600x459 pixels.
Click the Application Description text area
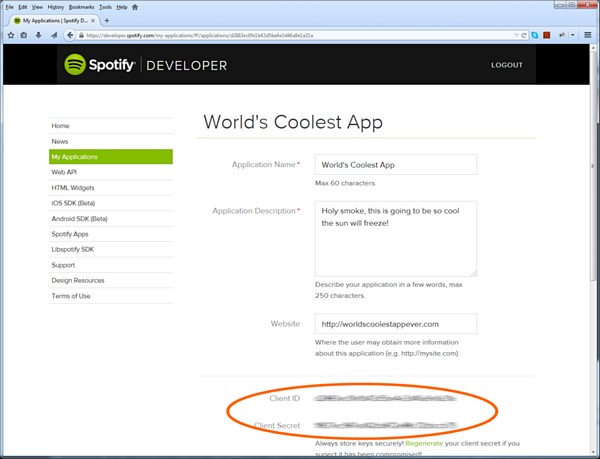coord(396,239)
